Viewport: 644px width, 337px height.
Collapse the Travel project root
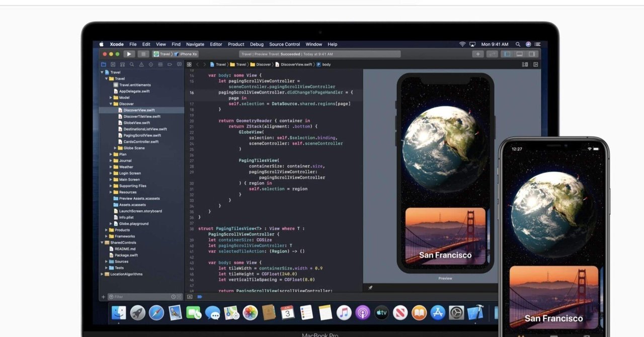(102, 72)
